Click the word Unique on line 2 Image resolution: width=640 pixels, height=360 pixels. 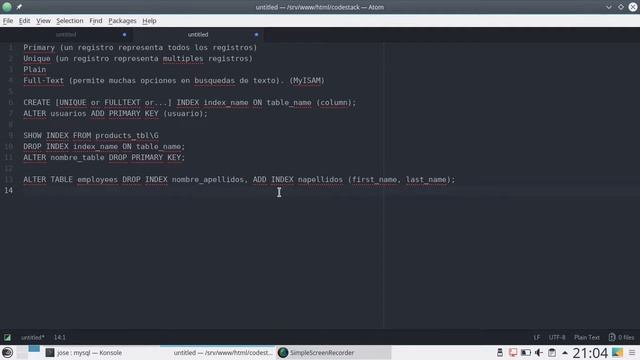37,59
